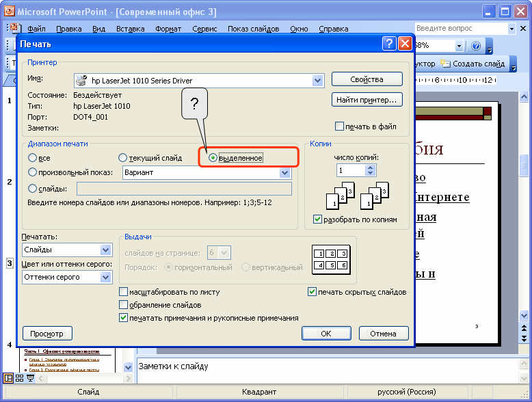The image size is (532, 402).
Task: Open the Вид menu
Action: click(x=98, y=29)
